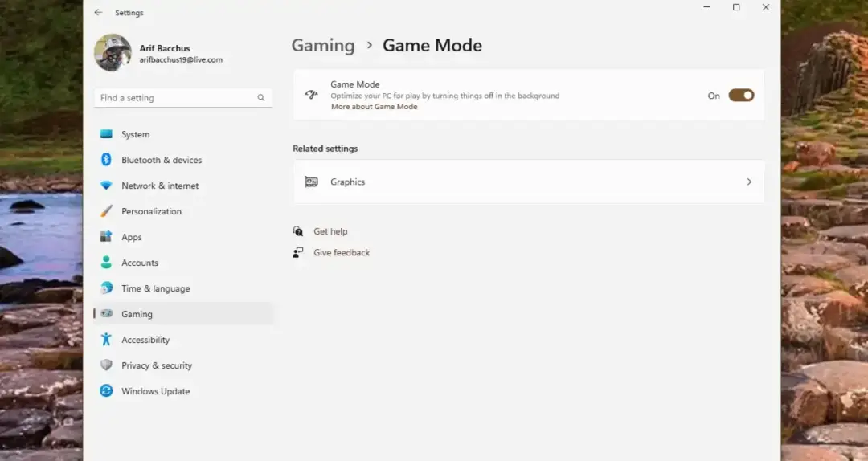The width and height of the screenshot is (868, 461).
Task: Open Windows Update label
Action: pyautogui.click(x=156, y=390)
